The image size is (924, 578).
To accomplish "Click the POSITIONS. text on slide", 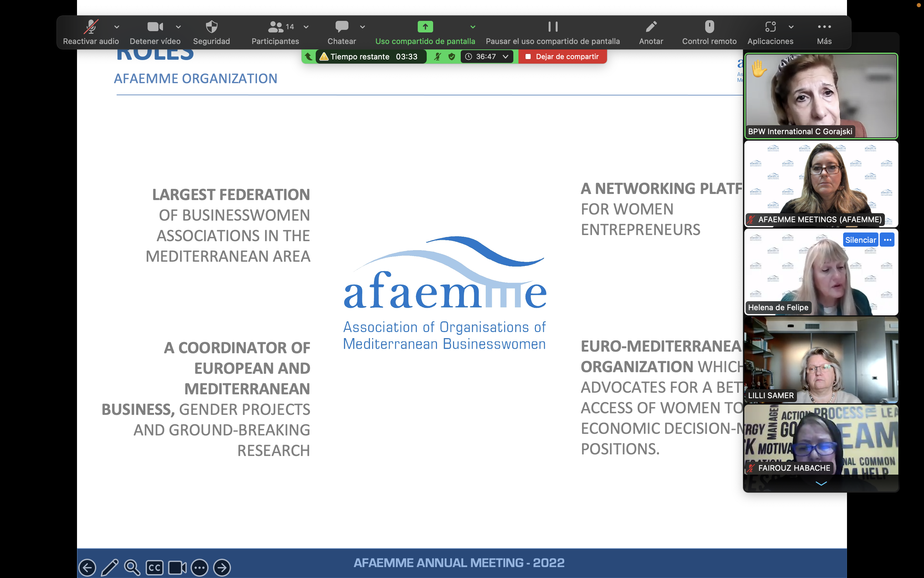I will [x=620, y=449].
